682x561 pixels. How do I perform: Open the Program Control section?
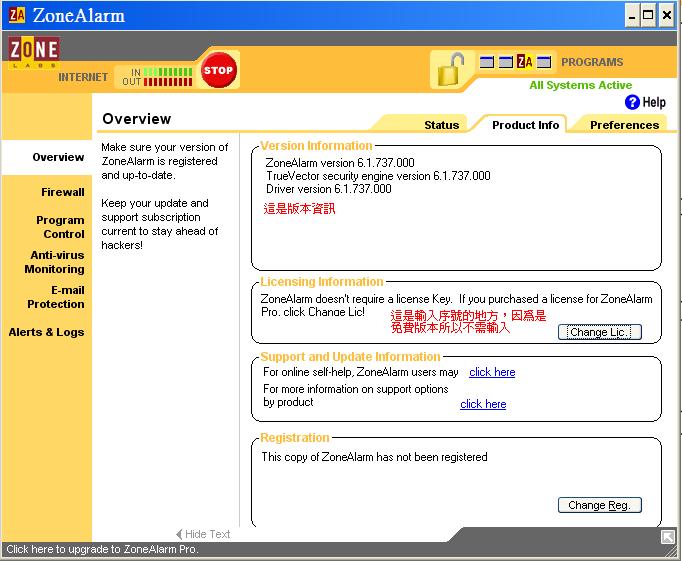click(60, 227)
